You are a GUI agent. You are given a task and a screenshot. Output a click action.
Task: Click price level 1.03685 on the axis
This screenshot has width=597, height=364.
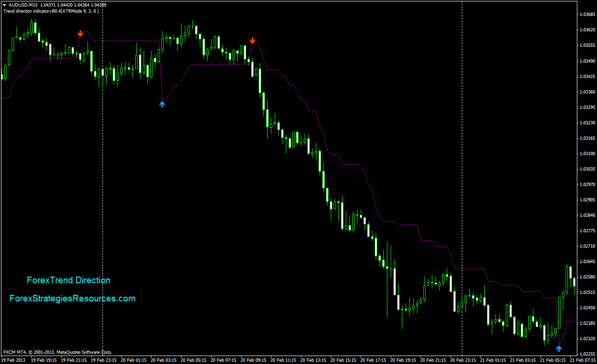[x=587, y=14]
